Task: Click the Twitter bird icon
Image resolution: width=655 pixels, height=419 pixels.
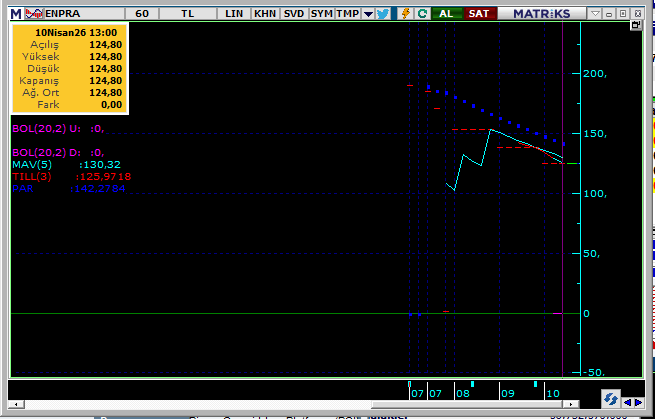Action: click(x=383, y=14)
